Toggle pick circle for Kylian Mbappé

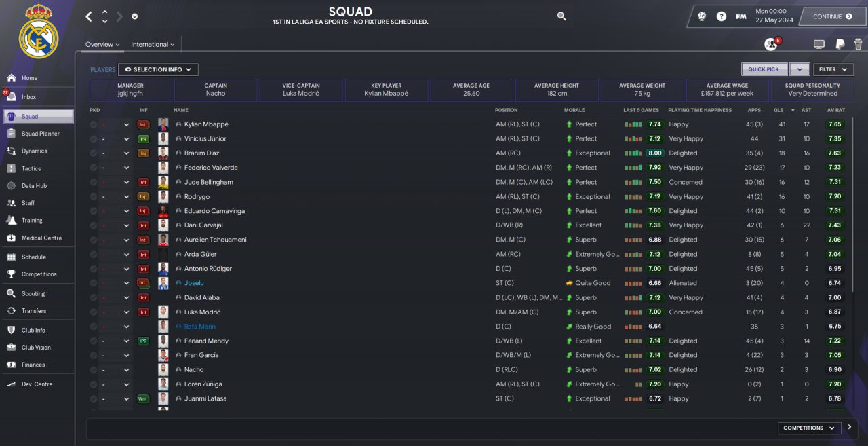click(93, 124)
